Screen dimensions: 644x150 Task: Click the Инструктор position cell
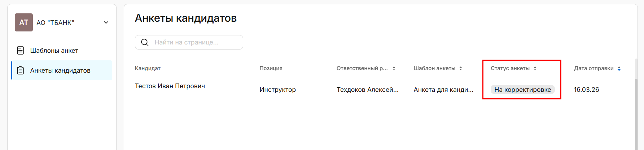click(x=277, y=90)
